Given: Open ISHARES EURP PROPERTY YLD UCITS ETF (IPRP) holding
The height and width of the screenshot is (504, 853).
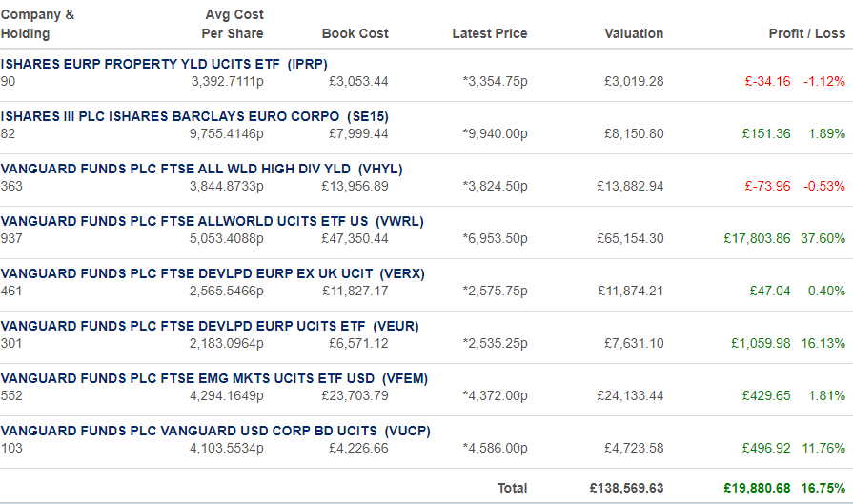Looking at the screenshot, I should 164,64.
